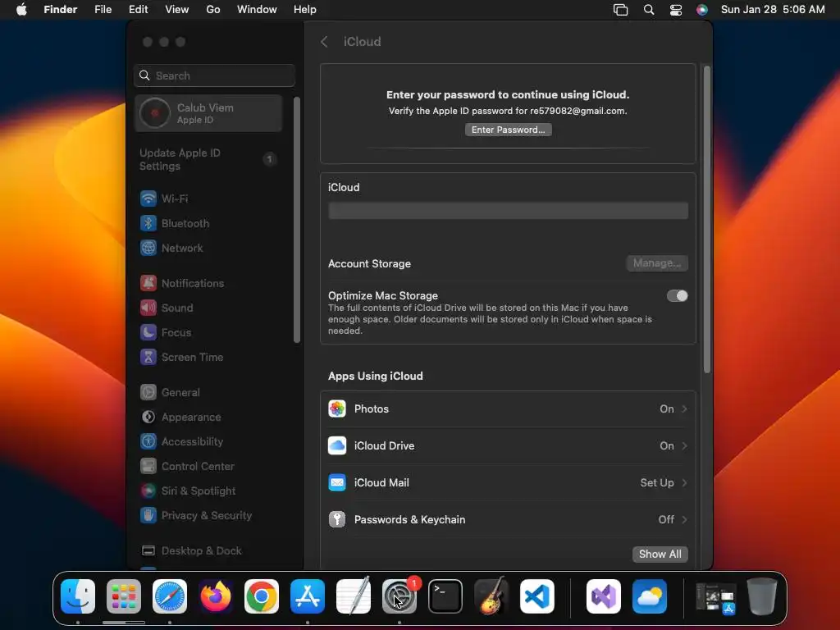Select Siri & Spotlight icon

pyautogui.click(x=148, y=491)
